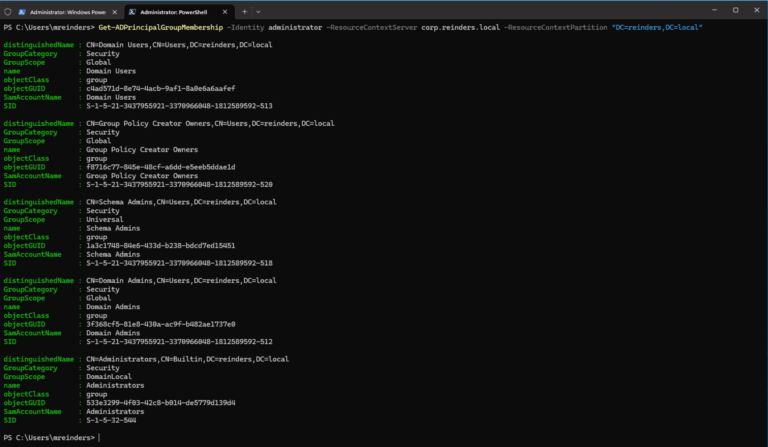Screen dimensions: 768x447
Task: Click the "DC=reinders,DC=local" partition string
Action: pyautogui.click(x=657, y=27)
